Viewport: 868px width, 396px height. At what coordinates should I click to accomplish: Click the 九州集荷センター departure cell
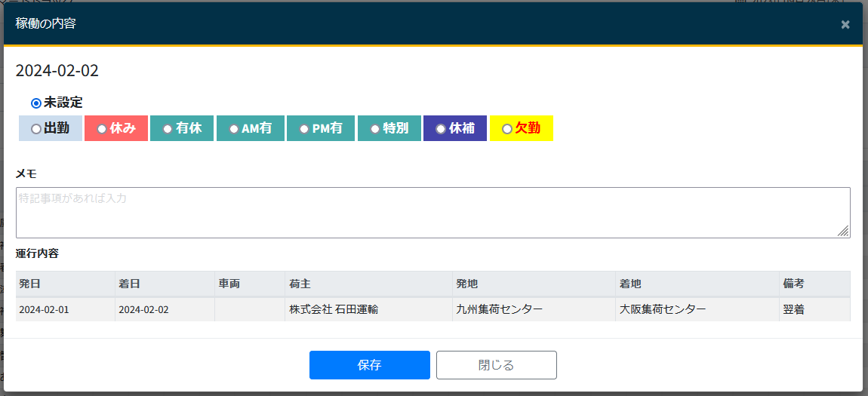click(499, 309)
